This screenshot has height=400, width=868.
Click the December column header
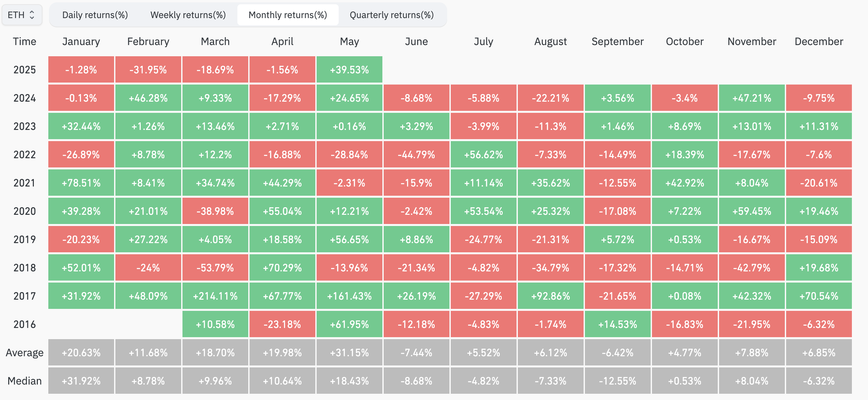tap(819, 41)
